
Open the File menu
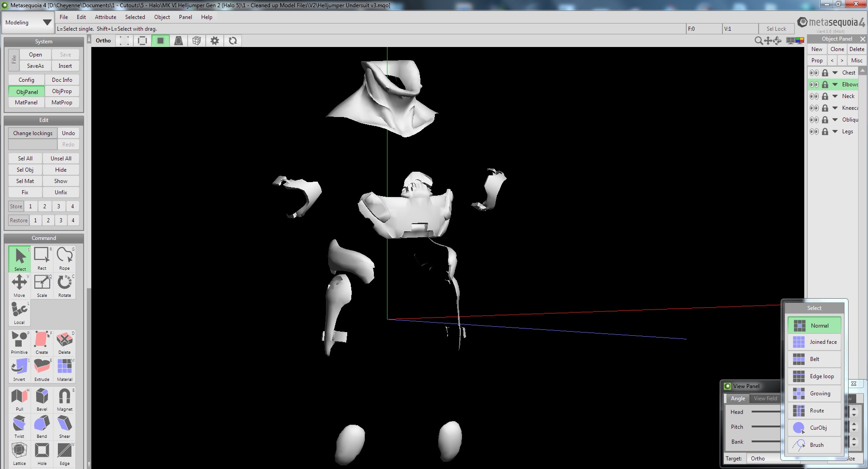pyautogui.click(x=64, y=17)
